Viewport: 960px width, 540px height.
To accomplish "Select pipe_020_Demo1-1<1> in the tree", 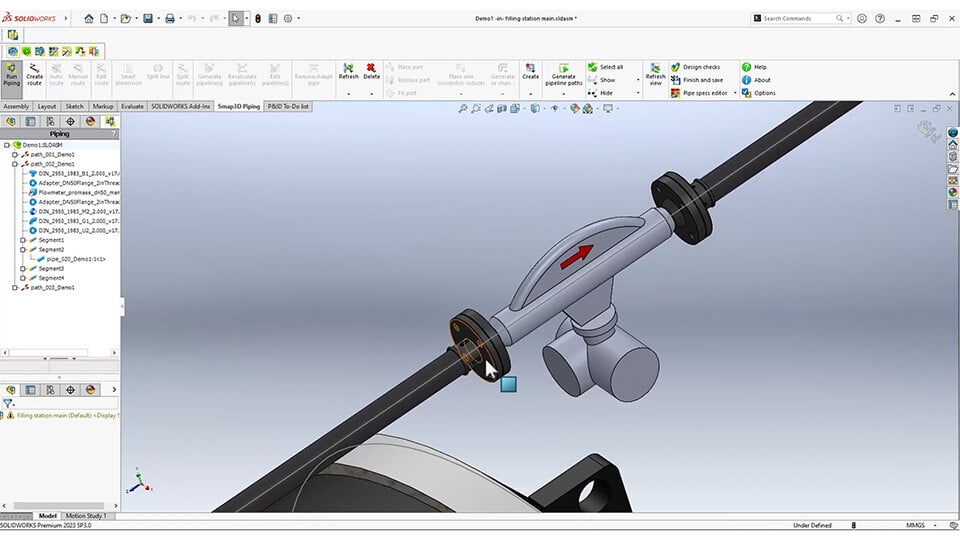I will click(x=72, y=259).
